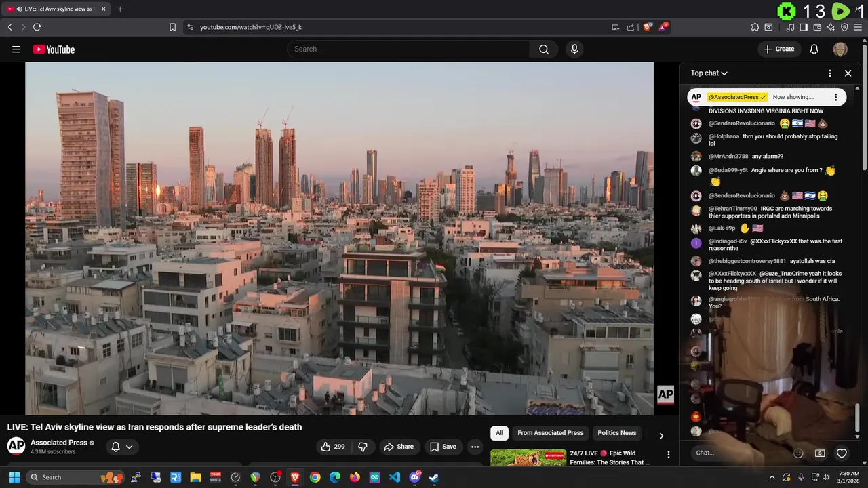
Task: Open the video's more actions ellipsis
Action: click(x=475, y=447)
